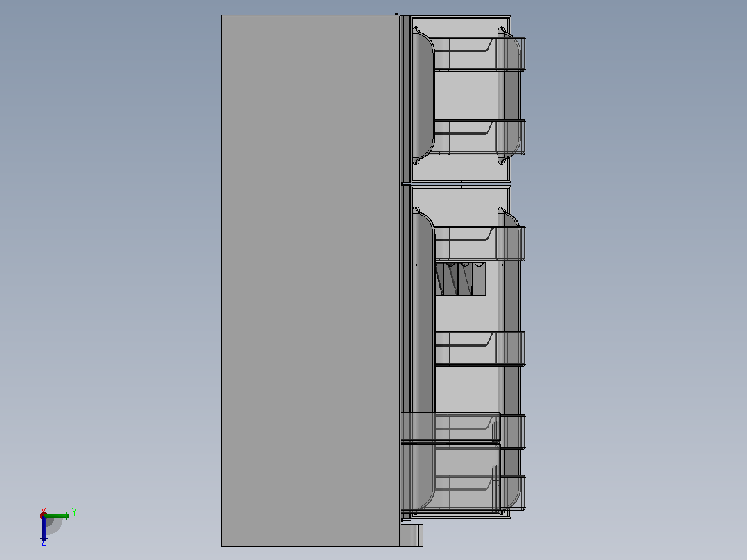Click the blue Z axis arrow on triad

click(x=44, y=529)
